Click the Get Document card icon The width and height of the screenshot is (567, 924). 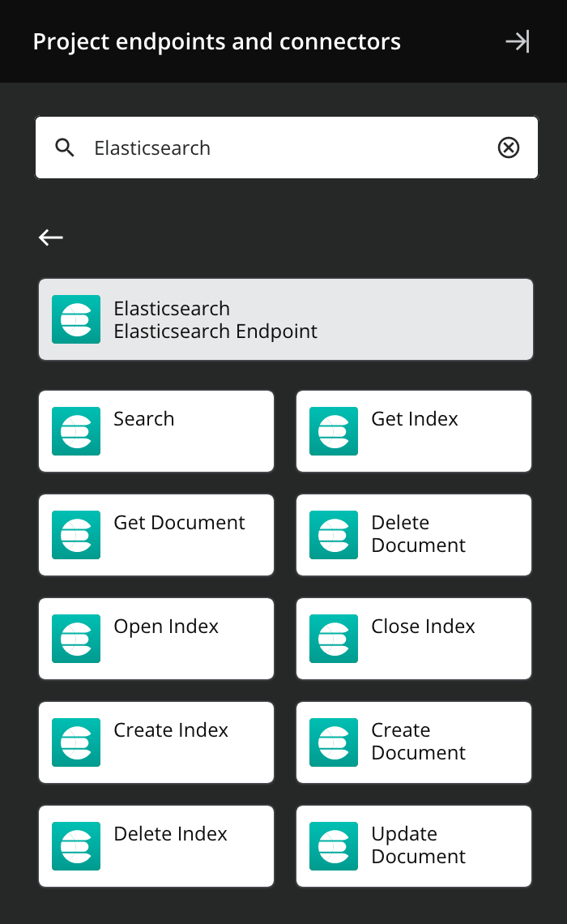click(76, 535)
